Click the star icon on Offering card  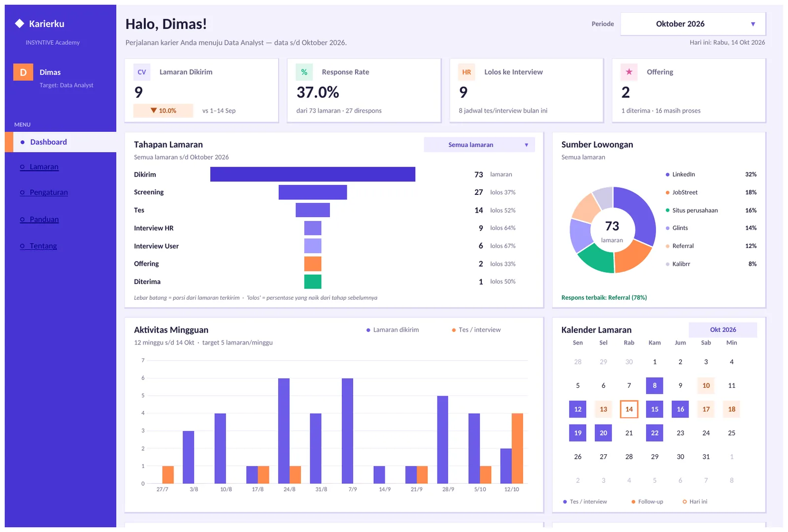point(629,72)
